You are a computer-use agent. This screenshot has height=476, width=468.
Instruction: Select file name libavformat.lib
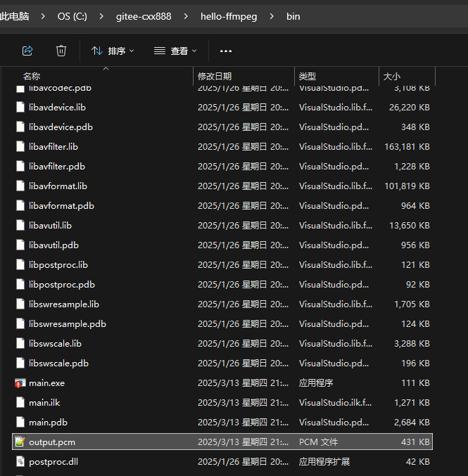coord(58,186)
